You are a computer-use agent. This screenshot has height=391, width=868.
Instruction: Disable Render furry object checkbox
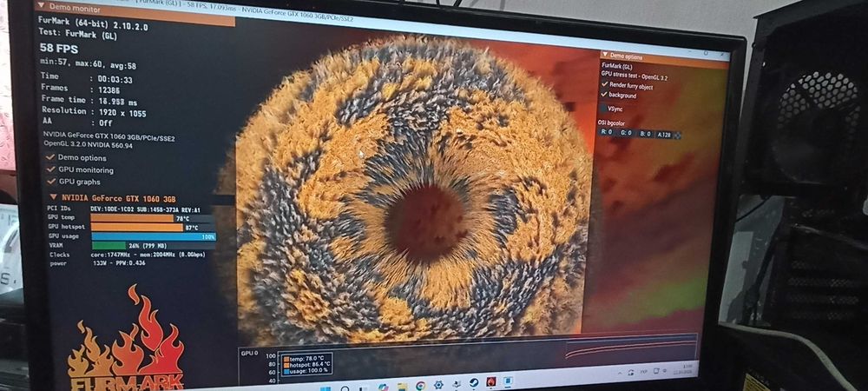coord(604,85)
